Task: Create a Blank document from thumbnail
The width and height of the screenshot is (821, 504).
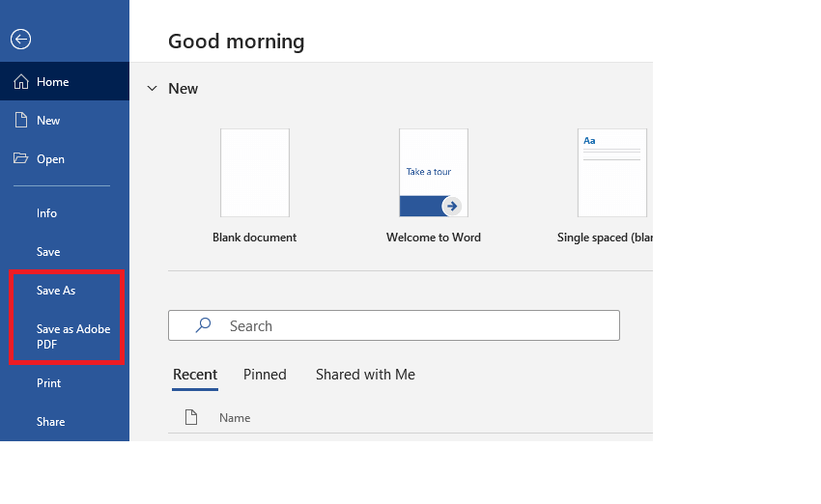Action: pos(255,173)
